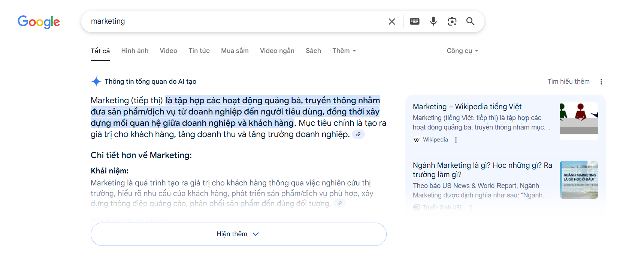
Task: Expand overview with Hiện thêm button
Action: 239,234
